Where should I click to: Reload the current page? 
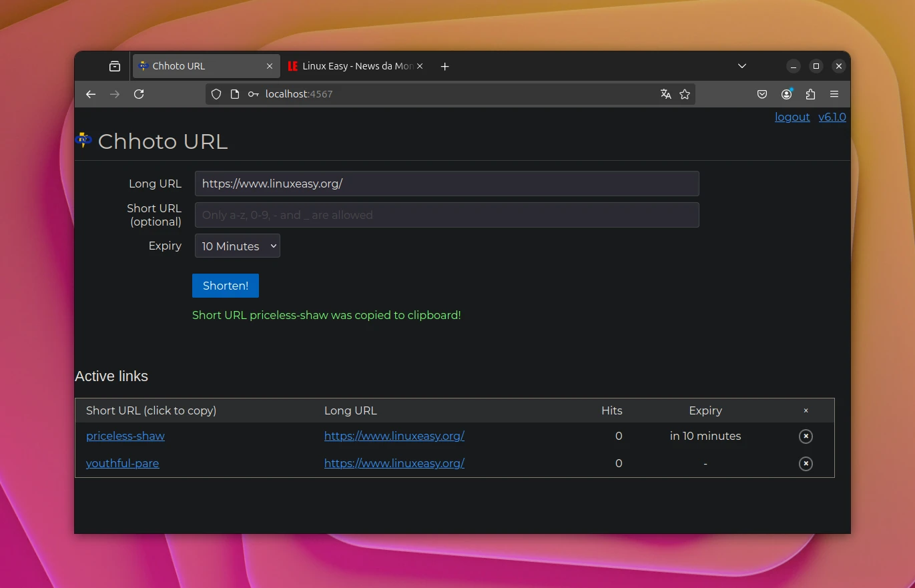point(139,94)
